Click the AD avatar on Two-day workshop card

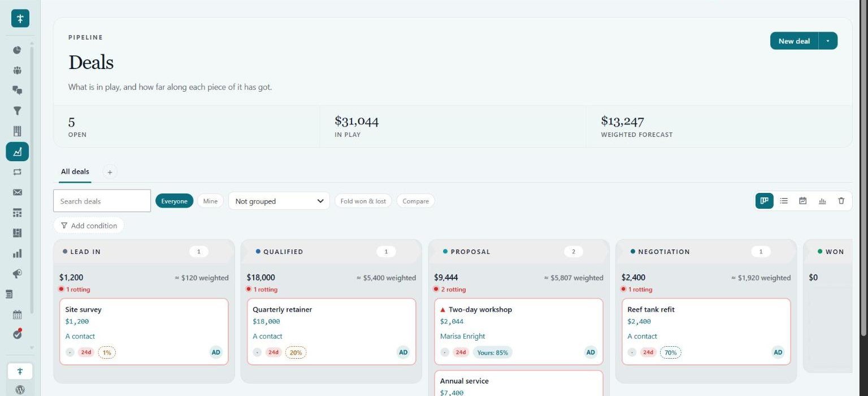pos(591,352)
